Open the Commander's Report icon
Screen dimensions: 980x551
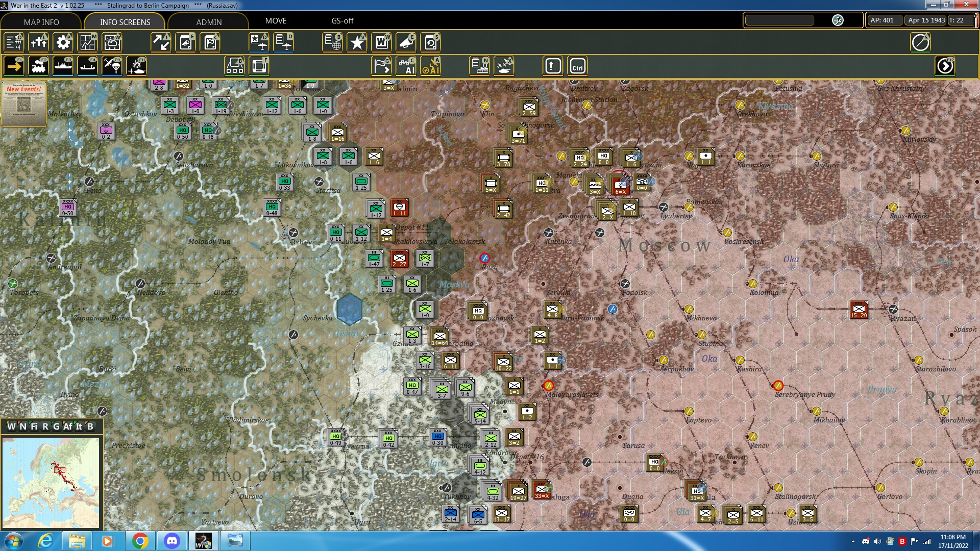pyautogui.click(x=210, y=42)
